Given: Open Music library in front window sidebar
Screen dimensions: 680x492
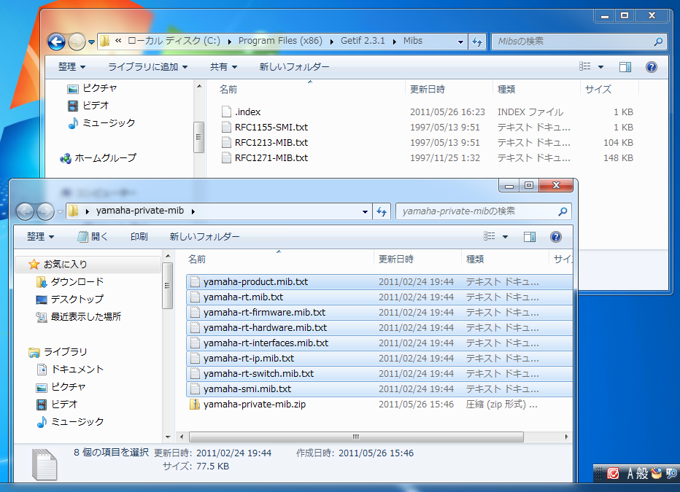Looking at the screenshot, I should (70, 422).
